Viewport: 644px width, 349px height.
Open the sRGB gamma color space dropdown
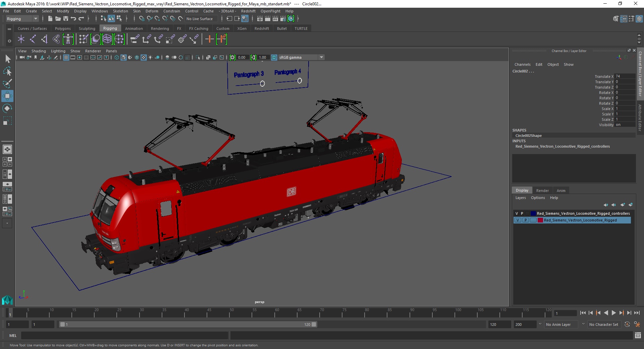[301, 57]
